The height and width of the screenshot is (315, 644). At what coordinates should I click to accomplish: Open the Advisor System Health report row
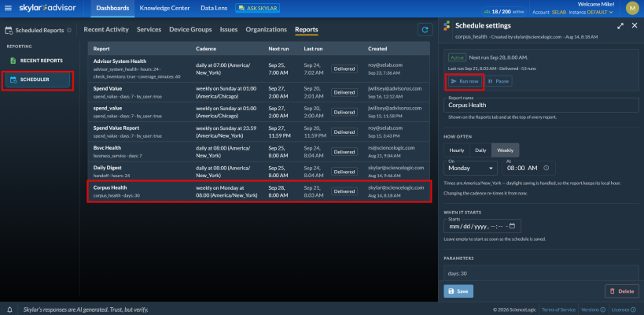pyautogui.click(x=259, y=69)
